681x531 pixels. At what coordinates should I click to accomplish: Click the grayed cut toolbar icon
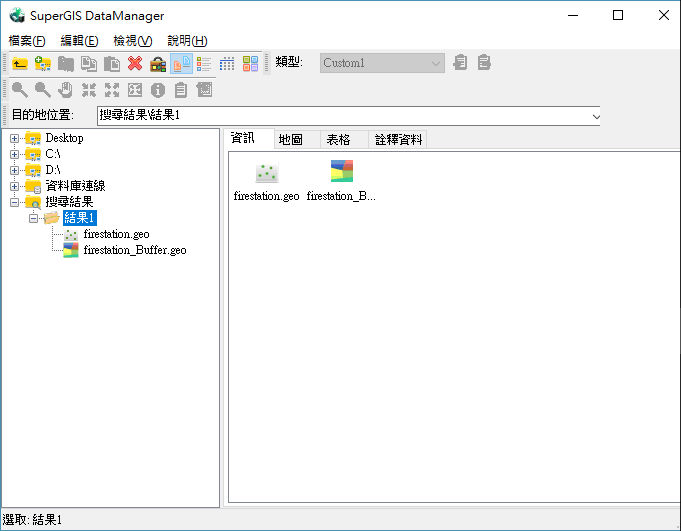click(x=66, y=64)
